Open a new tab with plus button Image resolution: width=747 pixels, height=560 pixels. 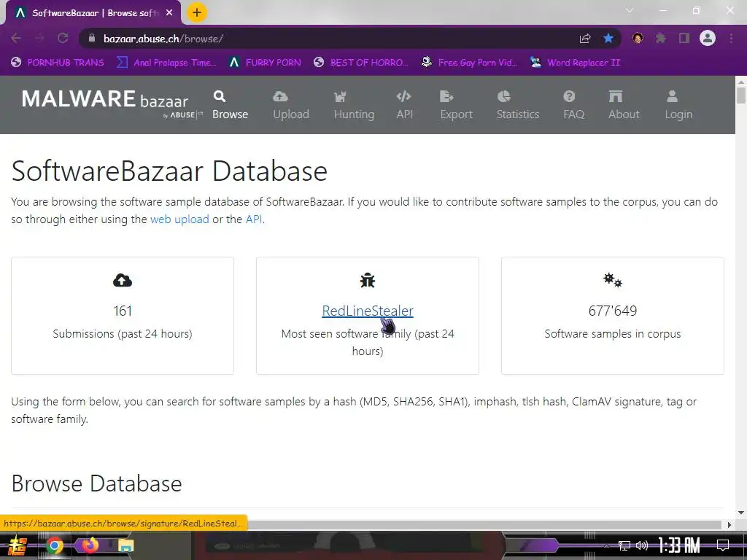click(197, 12)
